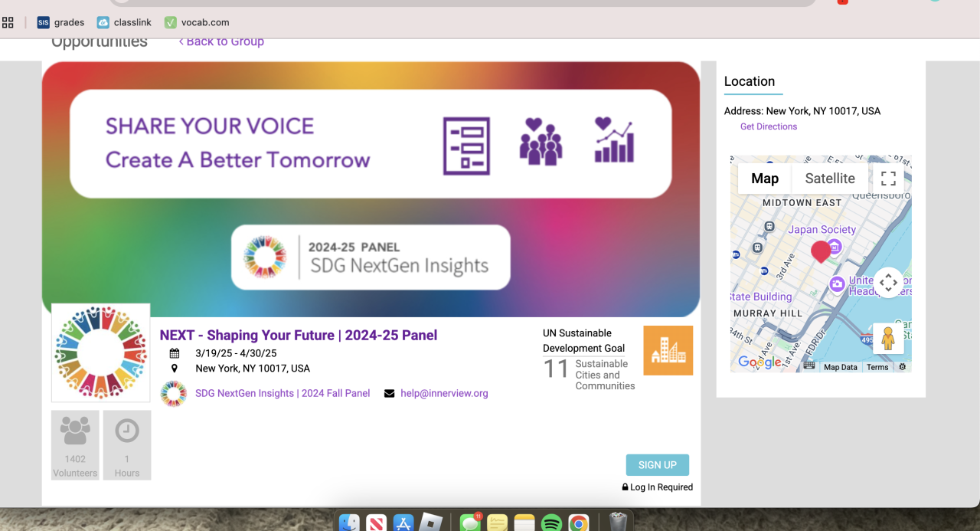Open Get Directions link
The width and height of the screenshot is (980, 531).
tap(769, 126)
